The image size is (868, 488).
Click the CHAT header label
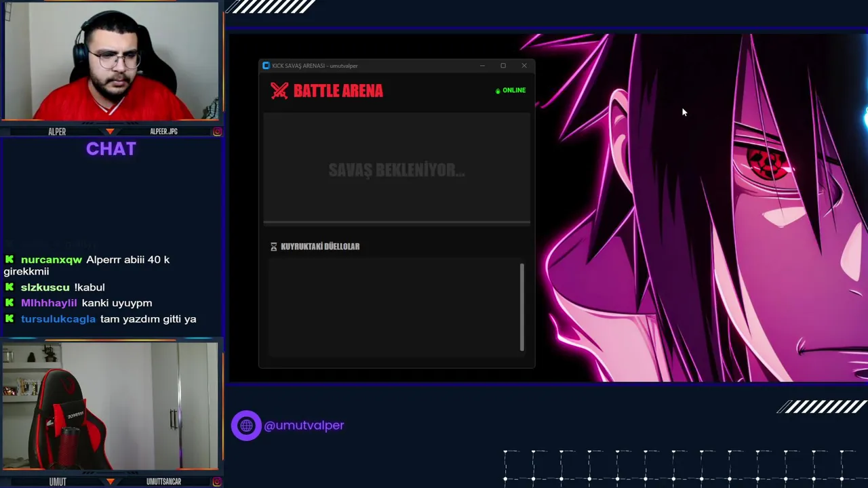click(x=111, y=149)
